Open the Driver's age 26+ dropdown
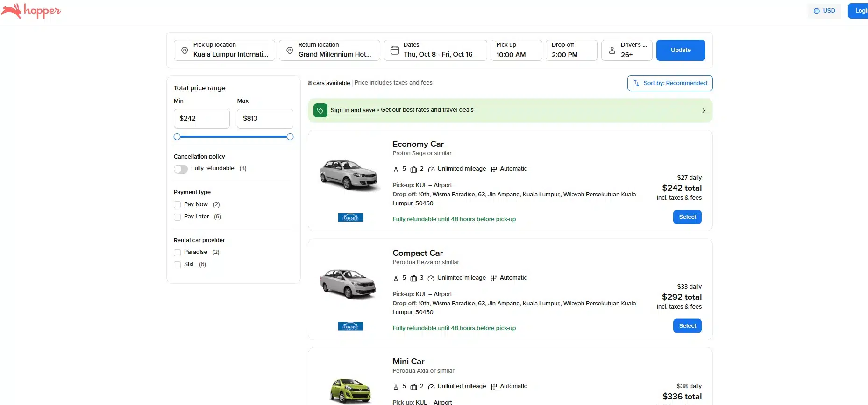 click(x=627, y=50)
